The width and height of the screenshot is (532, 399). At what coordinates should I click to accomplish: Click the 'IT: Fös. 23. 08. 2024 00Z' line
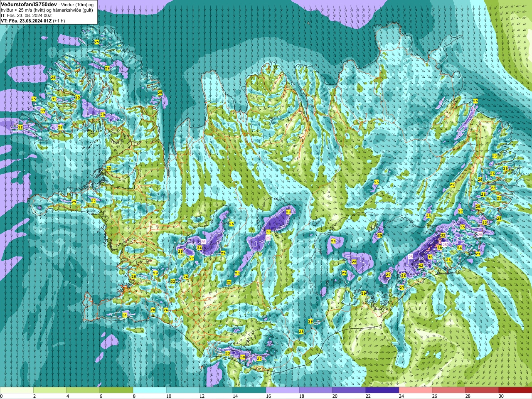[26, 15]
